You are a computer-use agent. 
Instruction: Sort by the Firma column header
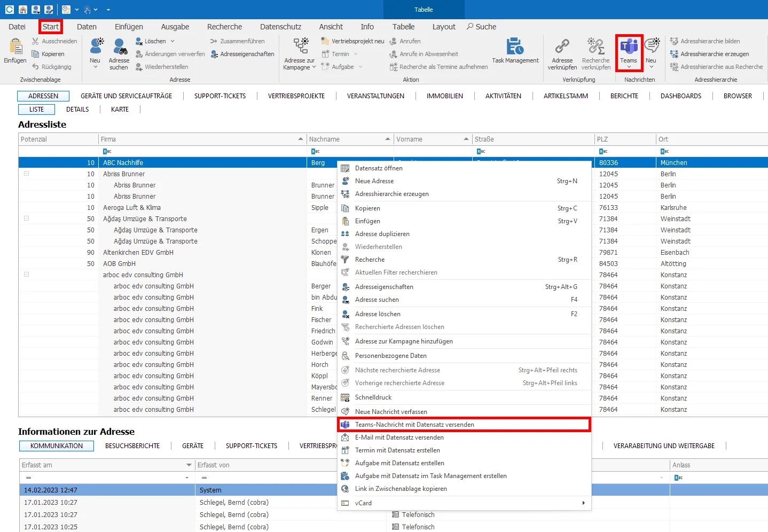(202, 139)
